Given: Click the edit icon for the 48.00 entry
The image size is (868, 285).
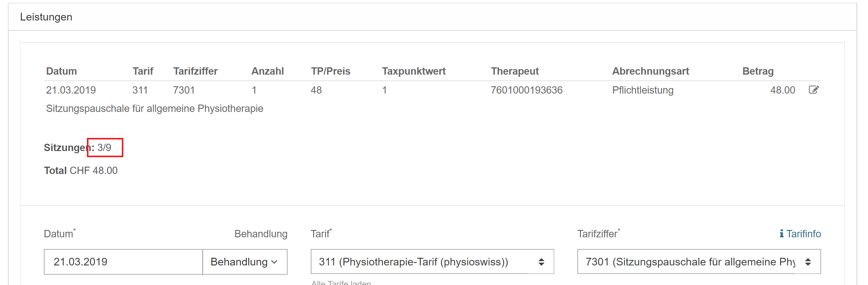Looking at the screenshot, I should point(814,90).
